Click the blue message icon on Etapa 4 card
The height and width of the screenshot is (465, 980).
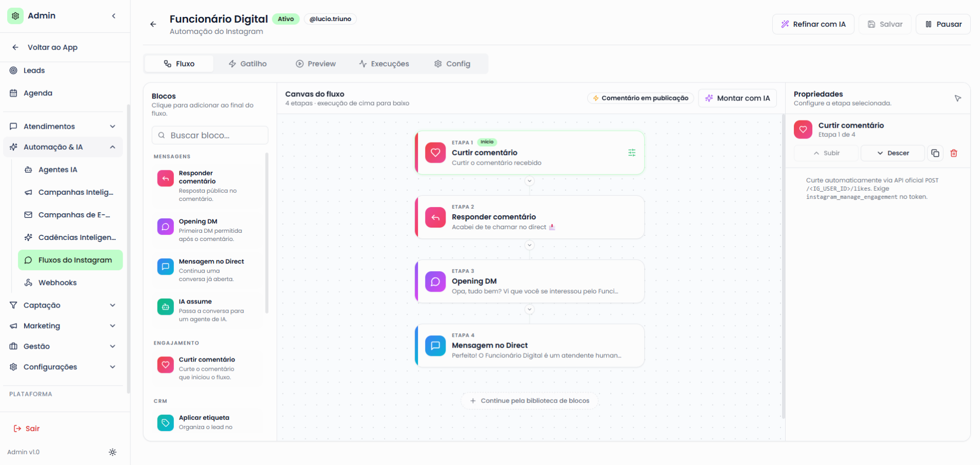point(435,346)
